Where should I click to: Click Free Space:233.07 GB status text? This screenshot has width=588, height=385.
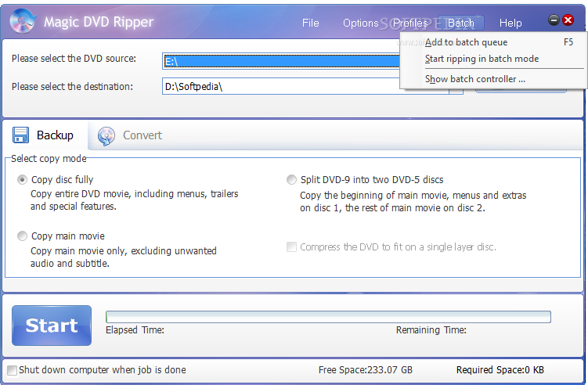coord(366,370)
